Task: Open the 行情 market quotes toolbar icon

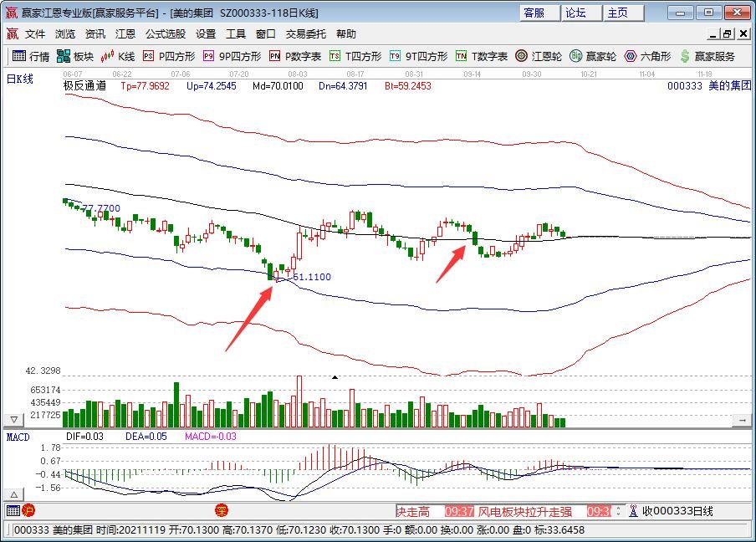Action: (x=30, y=57)
